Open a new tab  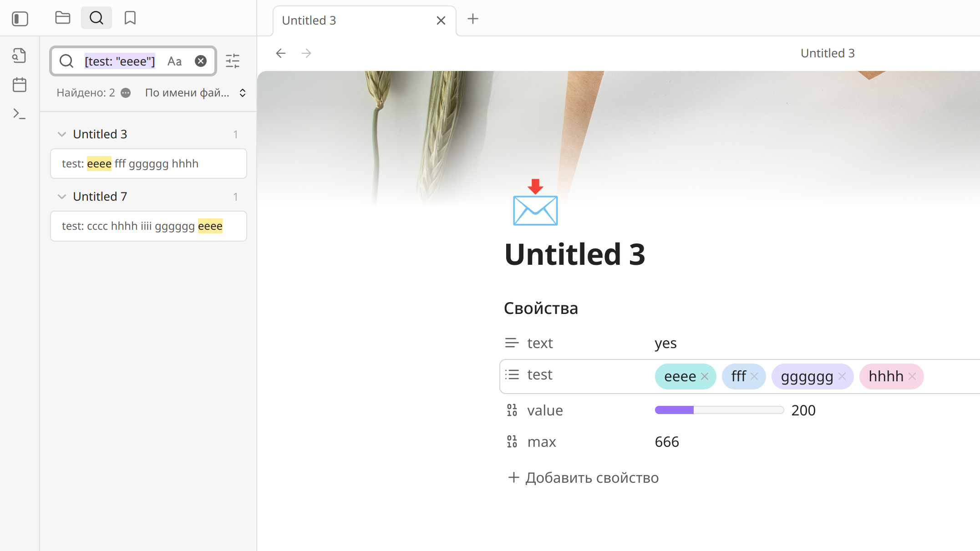[473, 19]
